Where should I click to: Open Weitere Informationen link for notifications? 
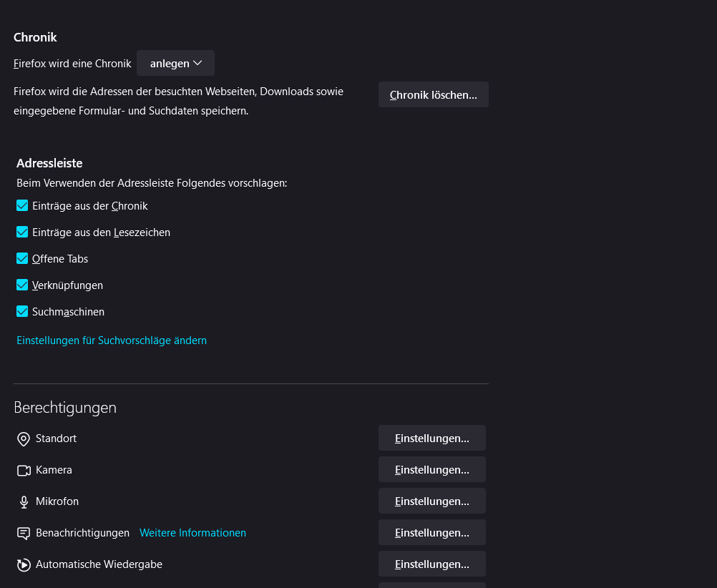[x=192, y=533]
